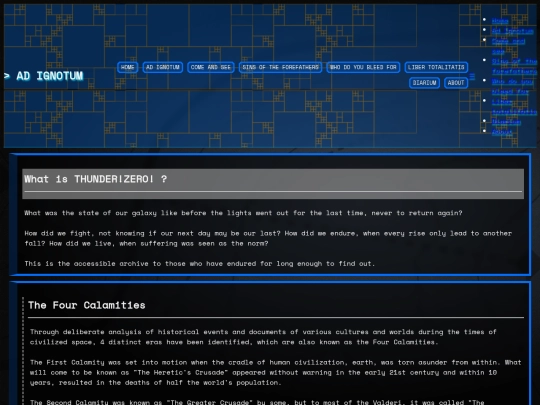Screen dimensions: 540x405
Task: Follow the About bulleted list link
Action: pyautogui.click(x=502, y=132)
